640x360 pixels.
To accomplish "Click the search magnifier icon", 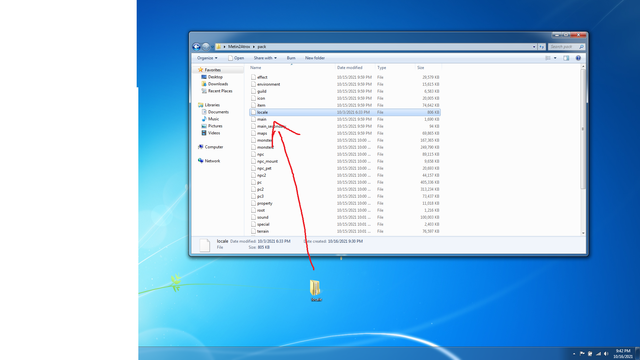I will (x=581, y=47).
